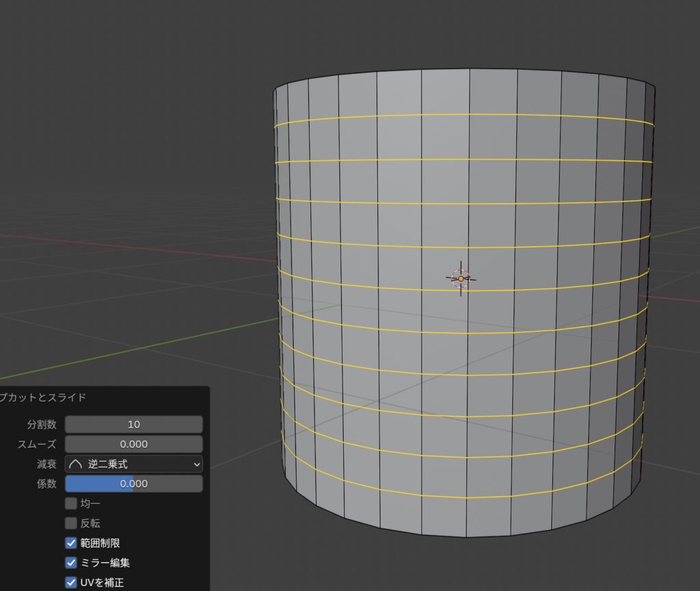Click the red X axis line

point(137,247)
